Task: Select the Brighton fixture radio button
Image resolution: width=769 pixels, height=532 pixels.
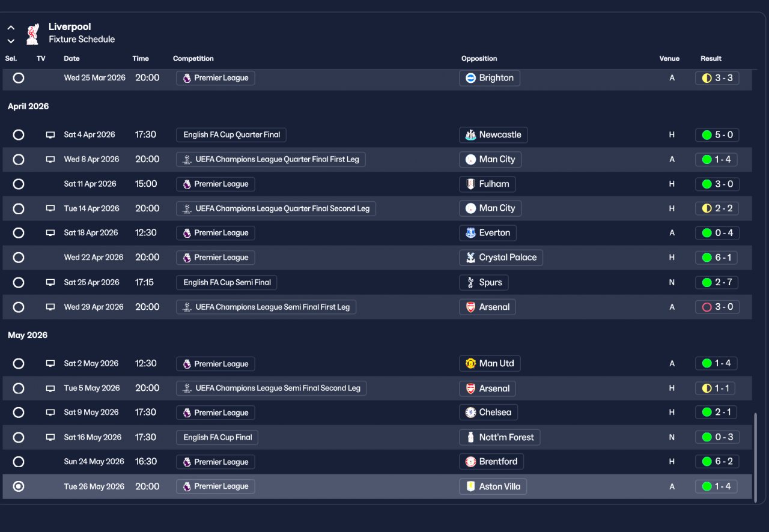Action: click(19, 78)
